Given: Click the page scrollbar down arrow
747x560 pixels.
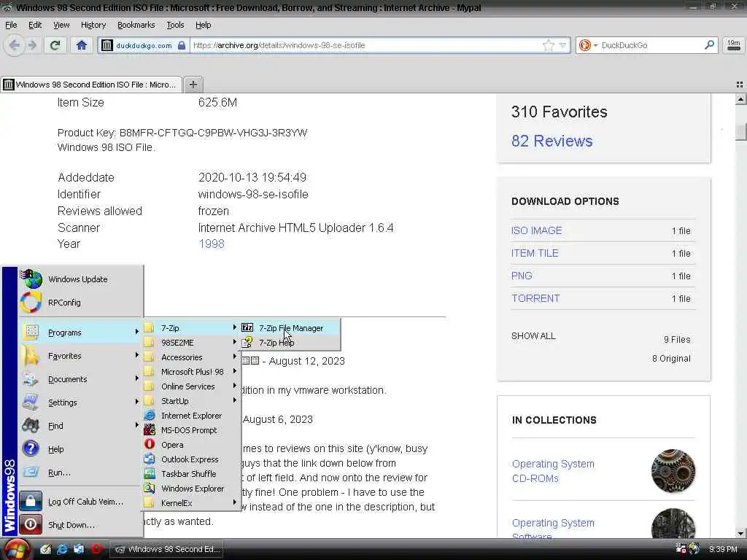Looking at the screenshot, I should tap(741, 533).
